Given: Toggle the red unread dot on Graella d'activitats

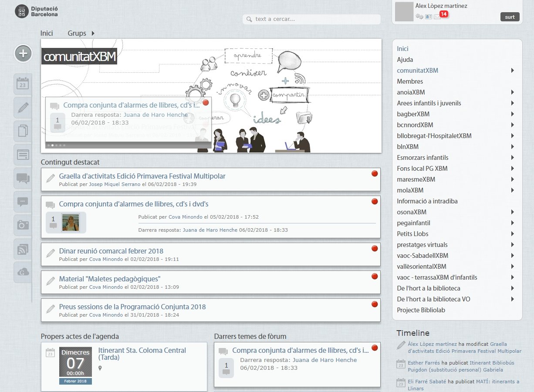Looking at the screenshot, I should click(x=375, y=173).
